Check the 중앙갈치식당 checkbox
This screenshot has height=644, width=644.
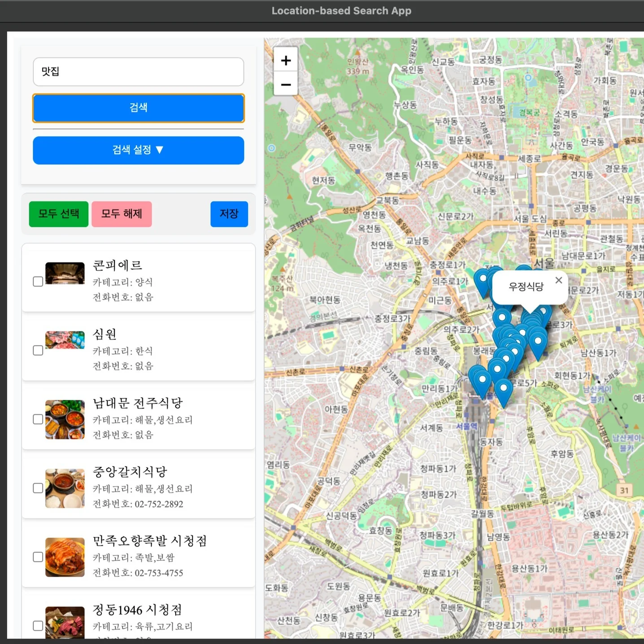click(x=38, y=488)
